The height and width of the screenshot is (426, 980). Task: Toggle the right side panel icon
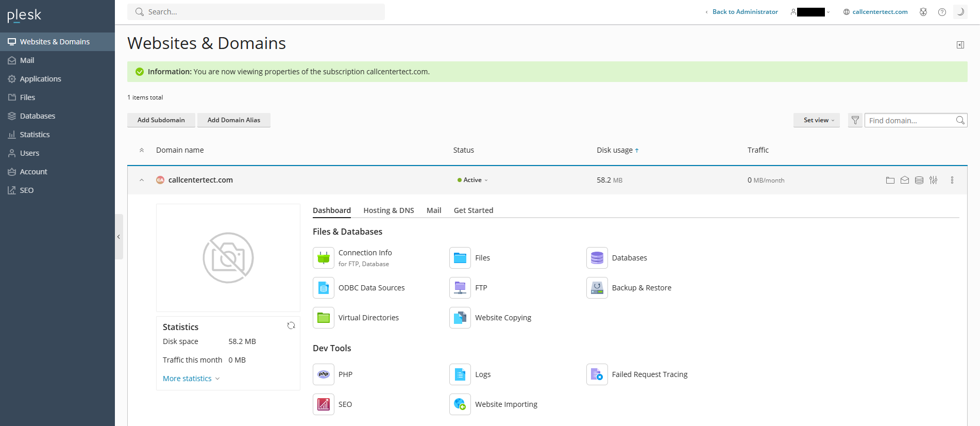(x=960, y=45)
